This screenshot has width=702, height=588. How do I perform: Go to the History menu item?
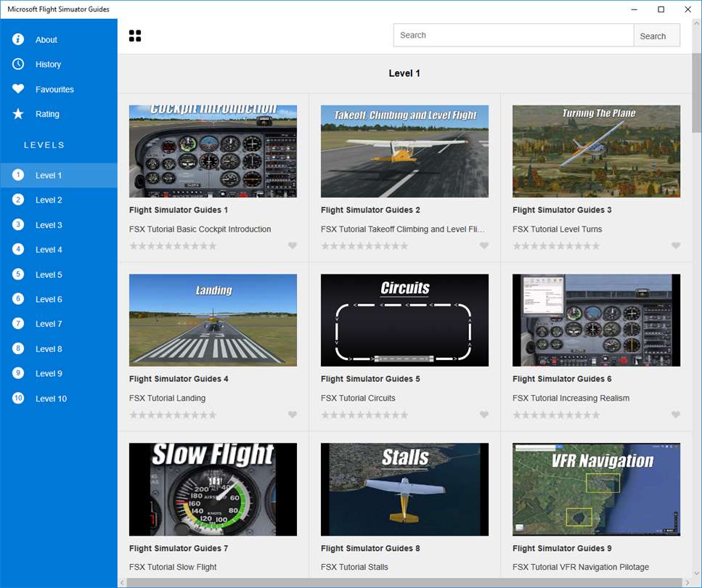[59, 64]
